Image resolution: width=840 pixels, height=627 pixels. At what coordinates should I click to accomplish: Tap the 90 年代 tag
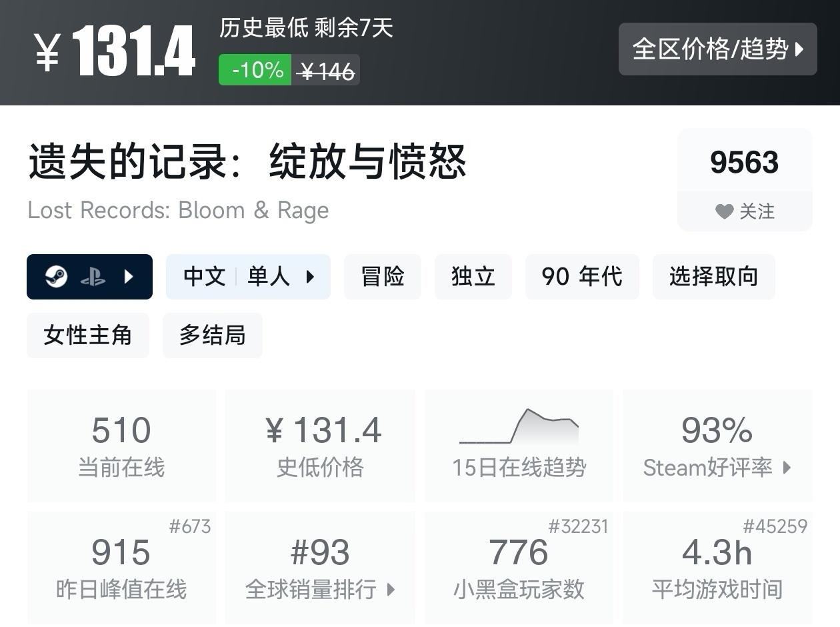click(582, 276)
